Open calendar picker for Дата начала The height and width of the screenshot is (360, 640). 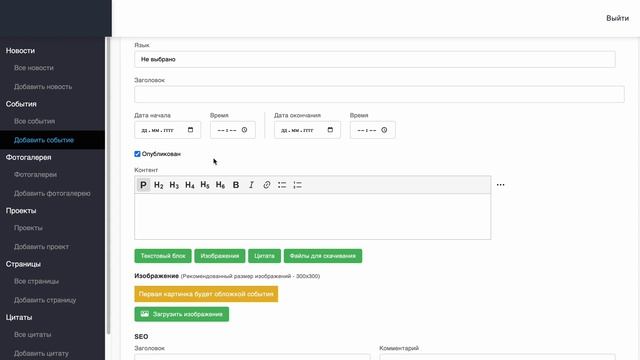(191, 130)
